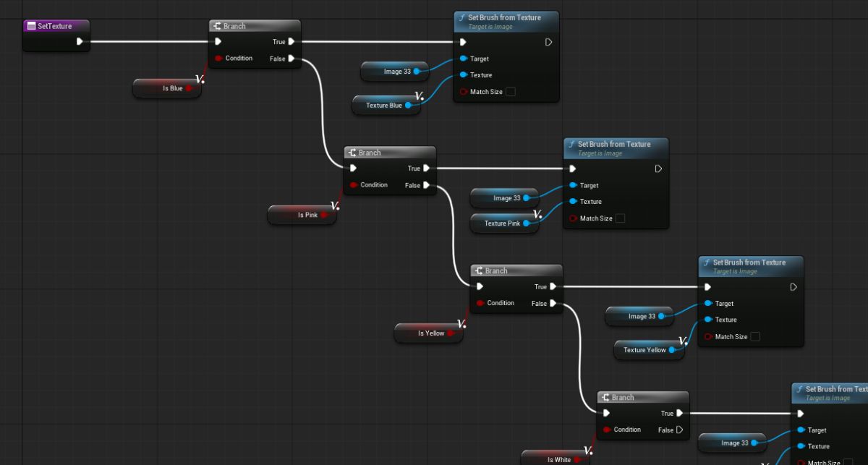This screenshot has width=868, height=465.
Task: Select the Is Yellow variable node
Action: (427, 333)
